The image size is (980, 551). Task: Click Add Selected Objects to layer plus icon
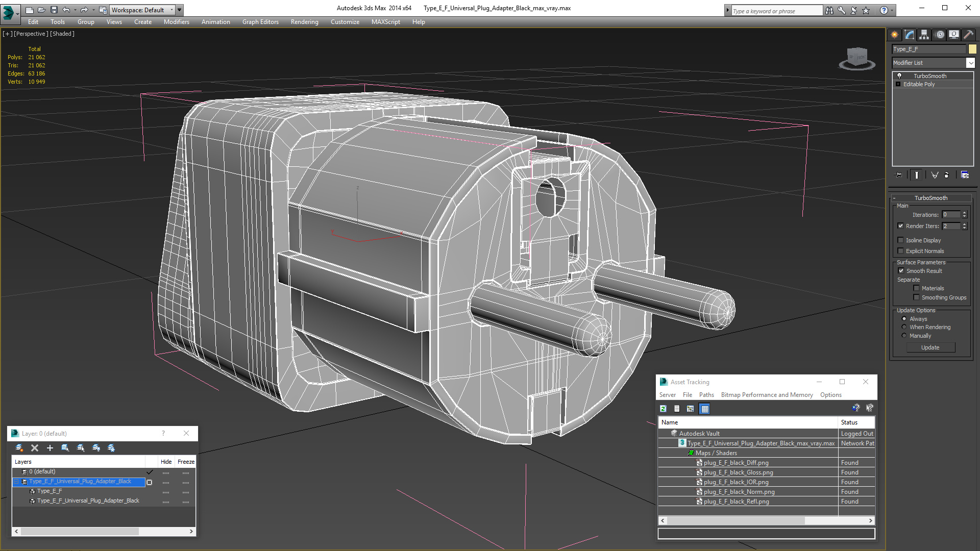50,448
